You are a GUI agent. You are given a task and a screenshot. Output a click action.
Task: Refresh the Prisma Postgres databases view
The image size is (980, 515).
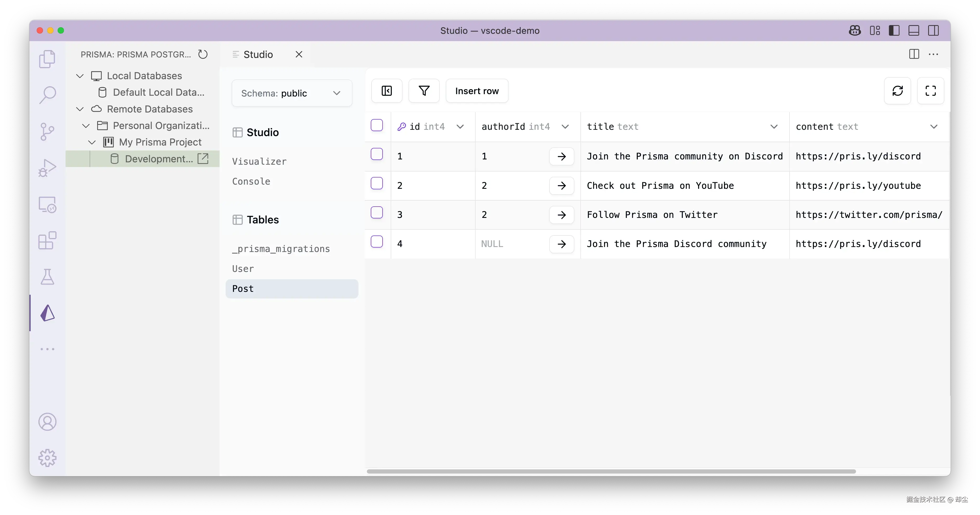[203, 55]
